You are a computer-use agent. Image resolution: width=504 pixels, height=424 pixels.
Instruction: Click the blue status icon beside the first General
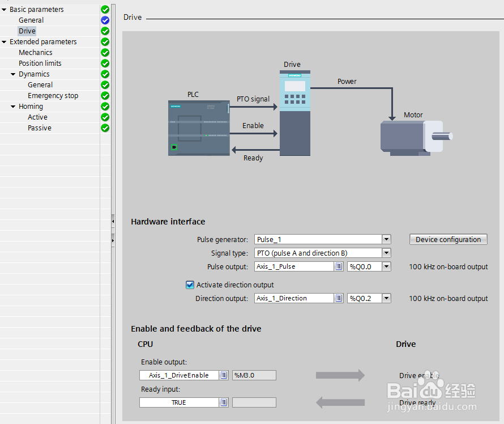click(105, 20)
